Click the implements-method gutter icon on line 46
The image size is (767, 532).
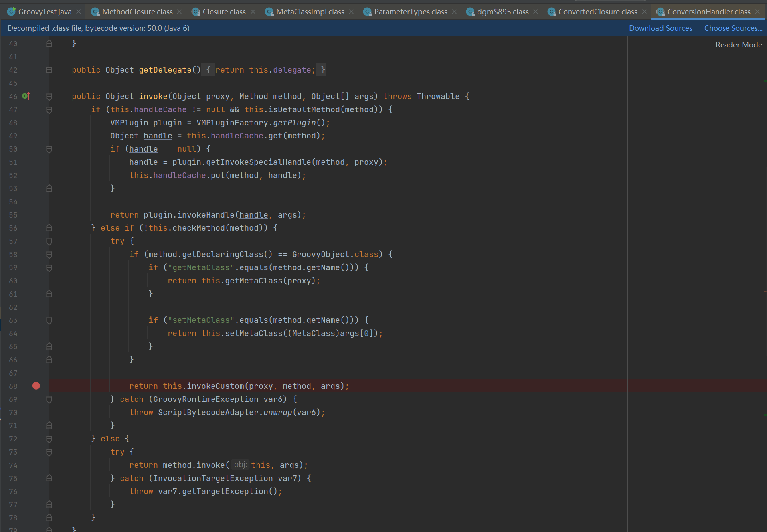[x=26, y=96]
